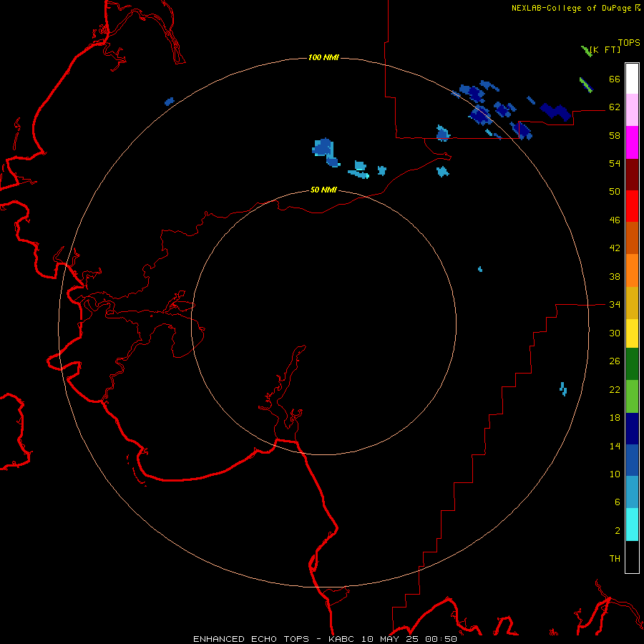Click the 42 legend value
The image size is (644, 644).
[x=615, y=248]
